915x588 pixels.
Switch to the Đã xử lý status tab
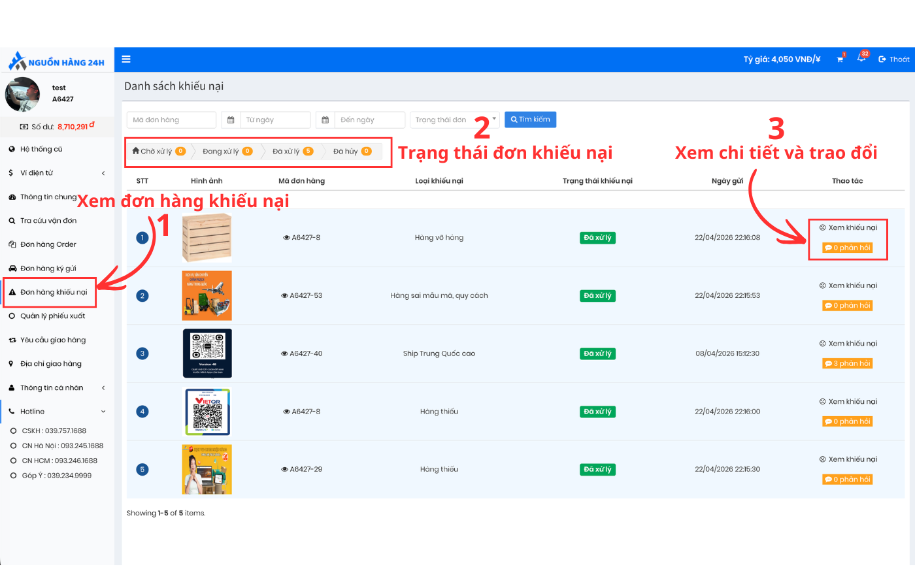291,152
